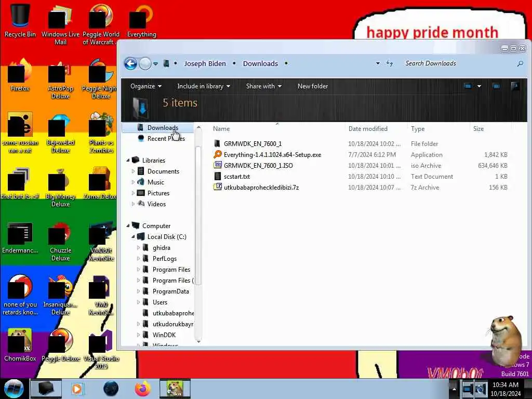Viewport: 532px width, 399px height.
Task: Collapse the Computer tree node
Action: click(x=128, y=225)
